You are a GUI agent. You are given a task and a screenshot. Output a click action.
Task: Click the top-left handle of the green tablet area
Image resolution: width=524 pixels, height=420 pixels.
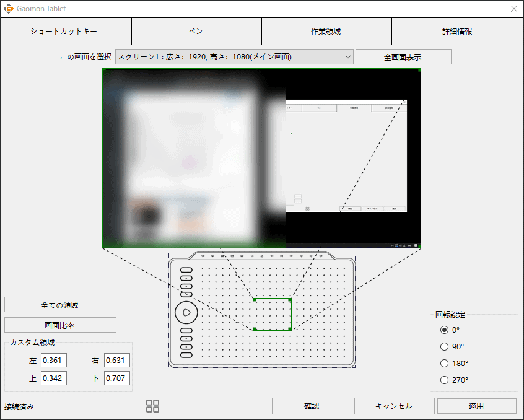coord(255,300)
